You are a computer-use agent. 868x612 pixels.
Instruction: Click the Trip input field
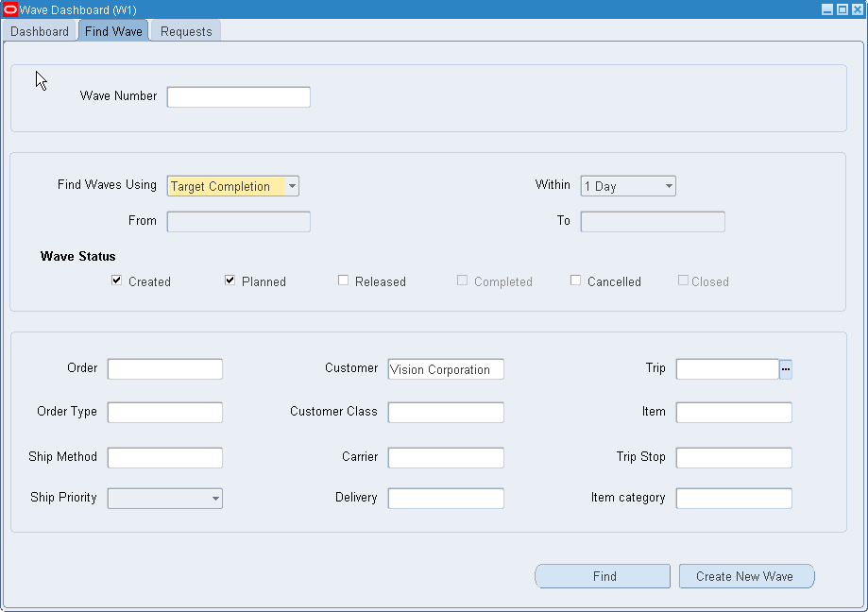tap(727, 369)
